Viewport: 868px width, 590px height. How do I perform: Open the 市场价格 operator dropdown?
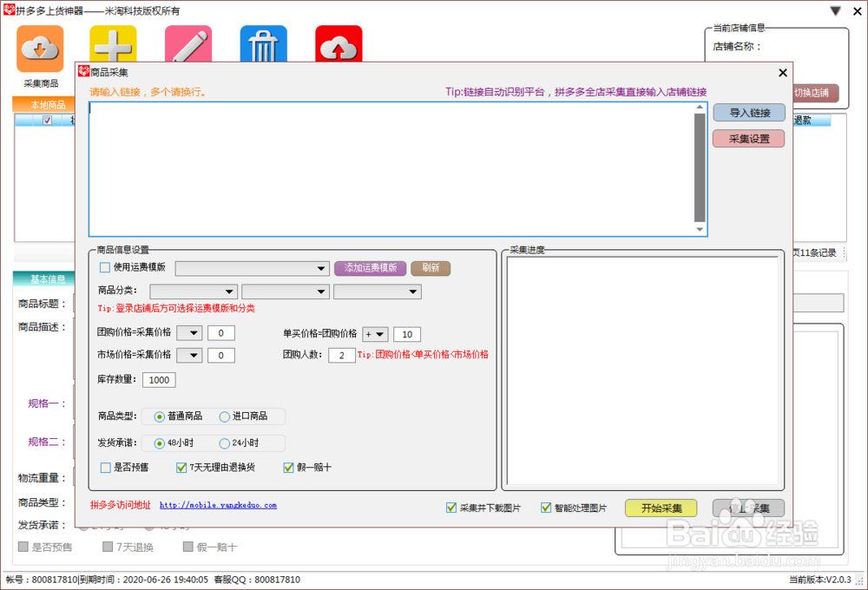click(189, 356)
